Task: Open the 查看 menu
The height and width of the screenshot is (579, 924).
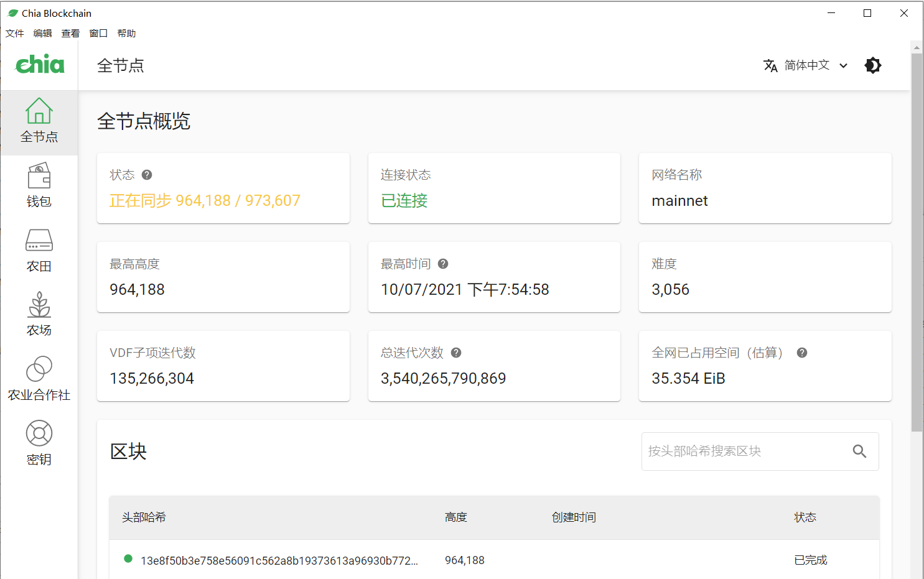Action: point(71,34)
